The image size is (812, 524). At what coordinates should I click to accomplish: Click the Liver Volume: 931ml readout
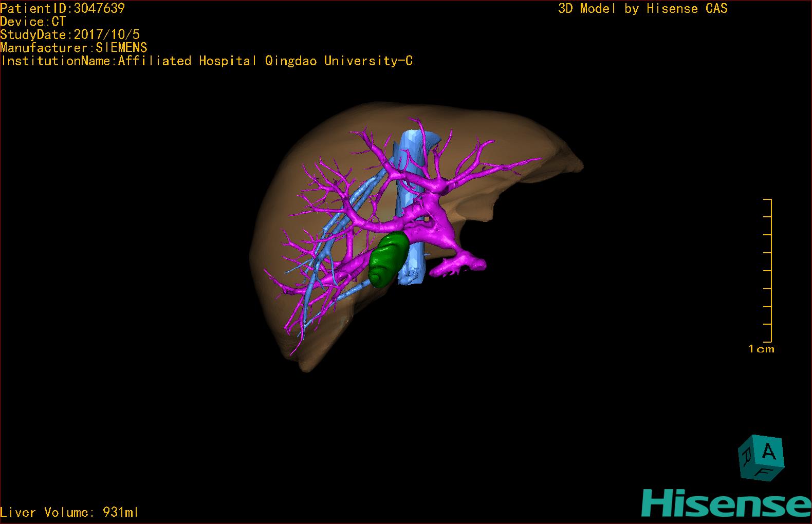69,512
